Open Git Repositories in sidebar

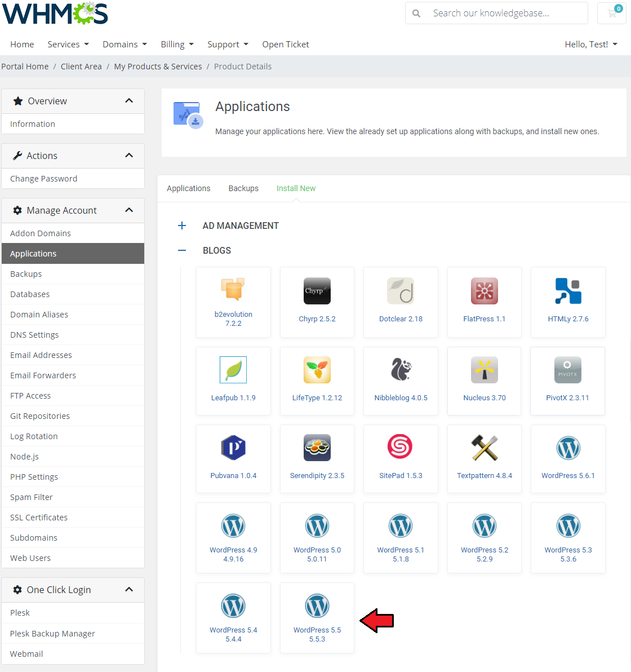73,415
